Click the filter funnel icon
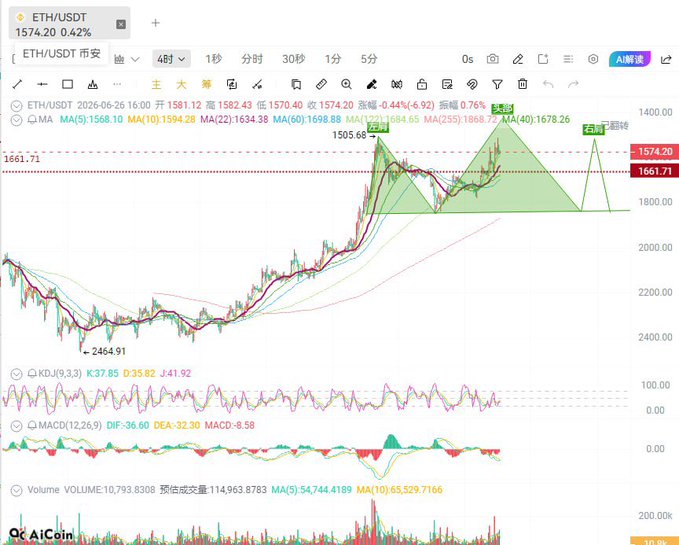679x545 pixels. click(x=498, y=84)
